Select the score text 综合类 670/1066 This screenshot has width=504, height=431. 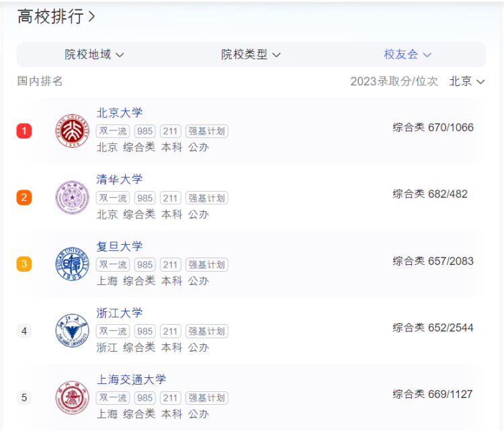pos(433,127)
